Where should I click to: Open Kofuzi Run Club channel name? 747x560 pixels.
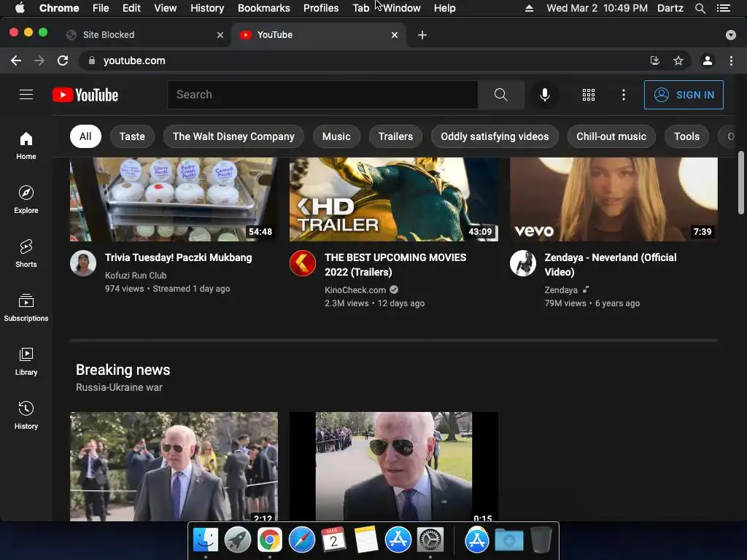point(136,275)
